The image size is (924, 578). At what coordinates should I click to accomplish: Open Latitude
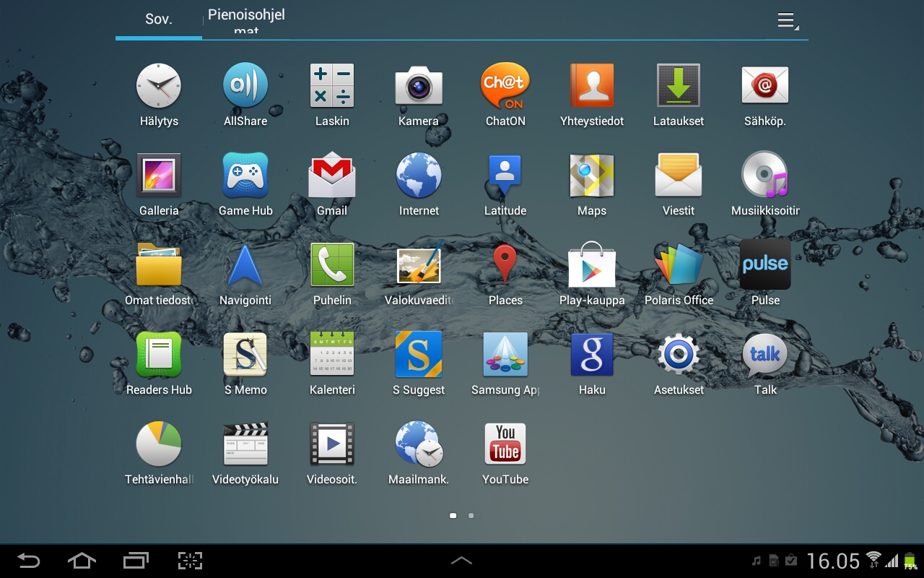tap(505, 176)
